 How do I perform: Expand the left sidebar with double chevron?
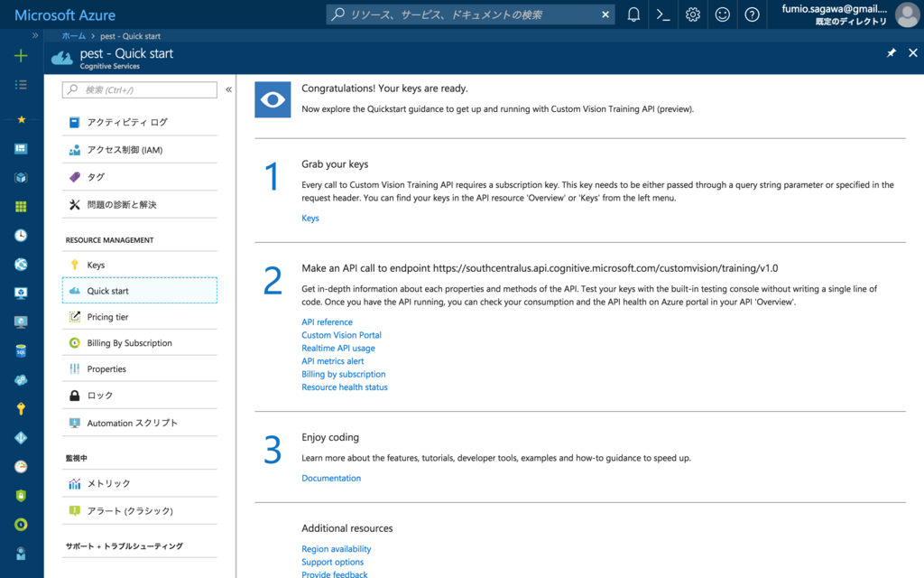[x=35, y=35]
